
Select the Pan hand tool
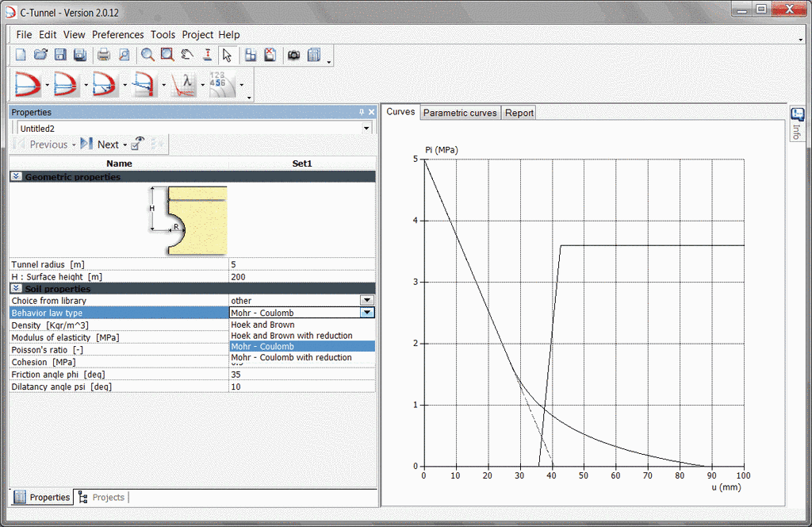tap(187, 55)
